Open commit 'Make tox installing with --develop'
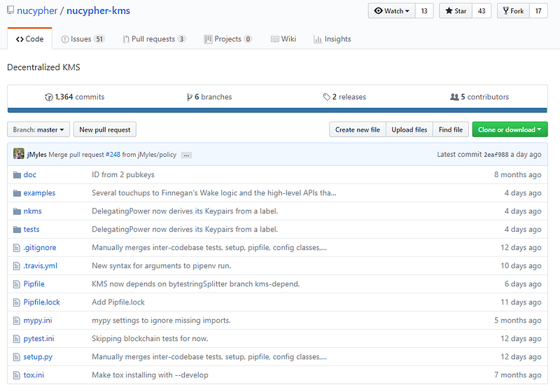This screenshot has width=560, height=392. click(x=150, y=375)
